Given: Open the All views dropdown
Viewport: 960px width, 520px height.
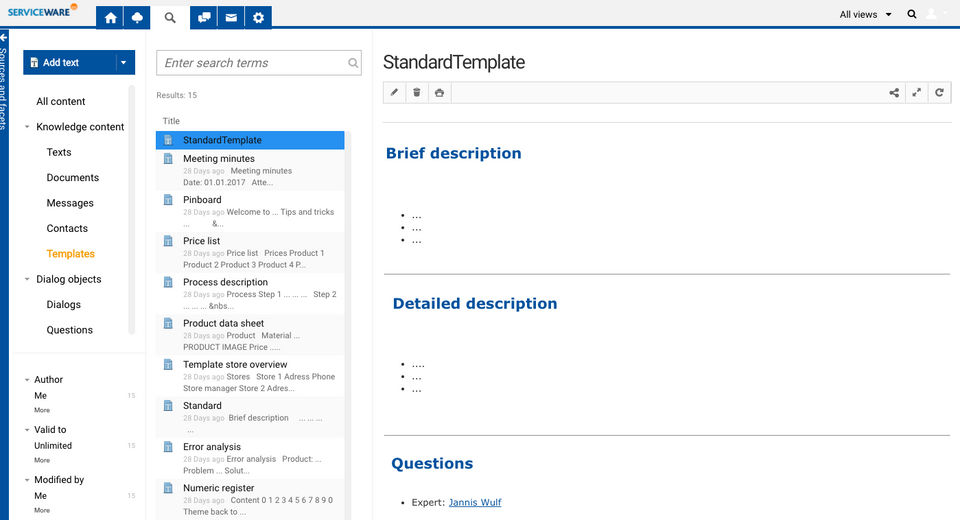Looking at the screenshot, I should [866, 15].
